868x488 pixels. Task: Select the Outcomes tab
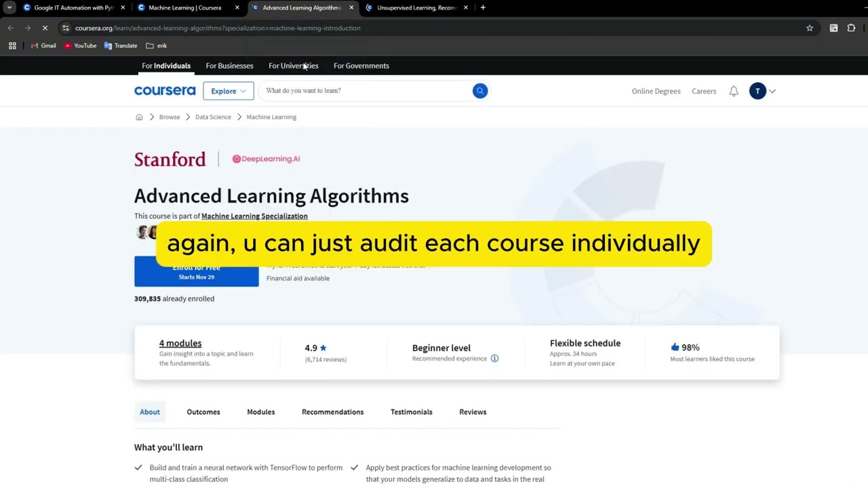pos(203,412)
